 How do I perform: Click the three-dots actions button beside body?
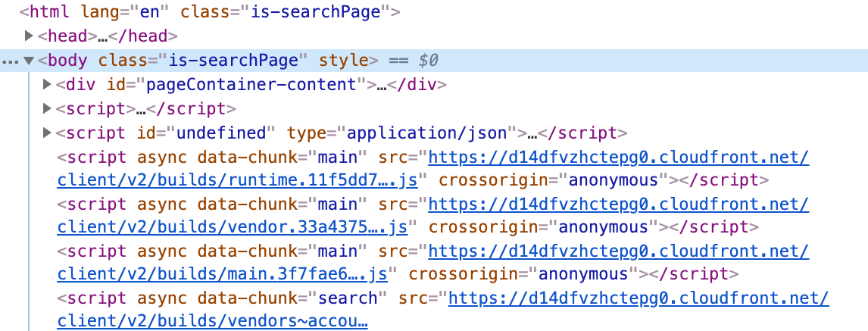(10, 62)
